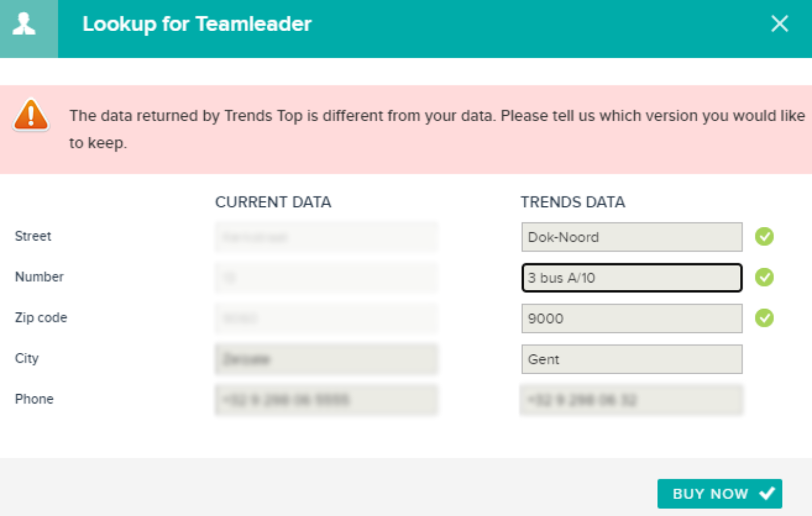This screenshot has width=812, height=516.
Task: Click the Trends phone number field
Action: [x=632, y=400]
